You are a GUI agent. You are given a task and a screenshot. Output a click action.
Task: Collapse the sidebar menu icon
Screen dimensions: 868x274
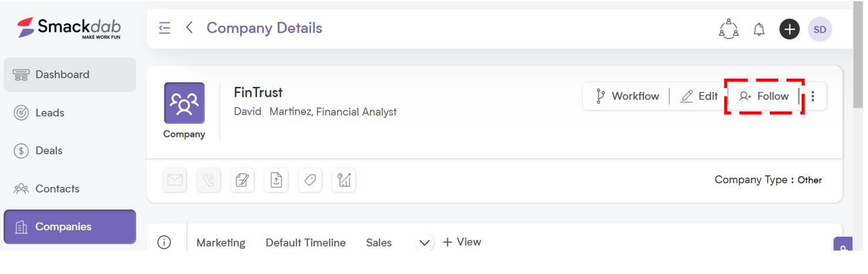[165, 28]
